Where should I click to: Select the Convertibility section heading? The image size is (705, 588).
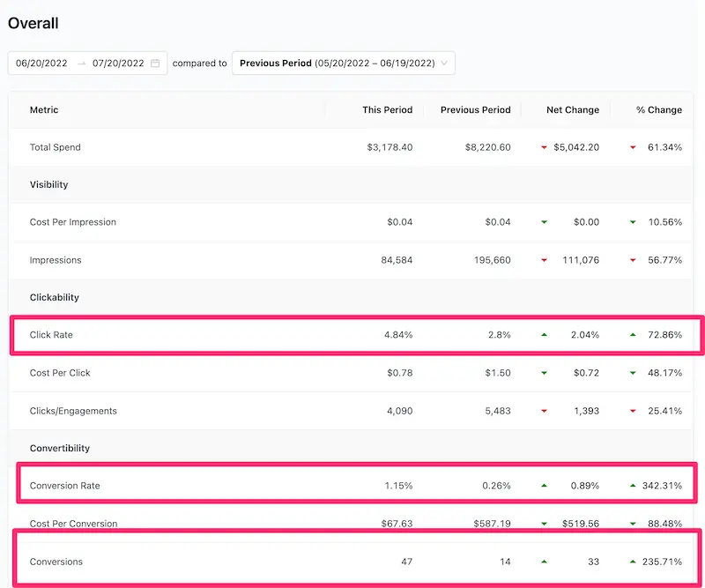pyautogui.click(x=60, y=448)
